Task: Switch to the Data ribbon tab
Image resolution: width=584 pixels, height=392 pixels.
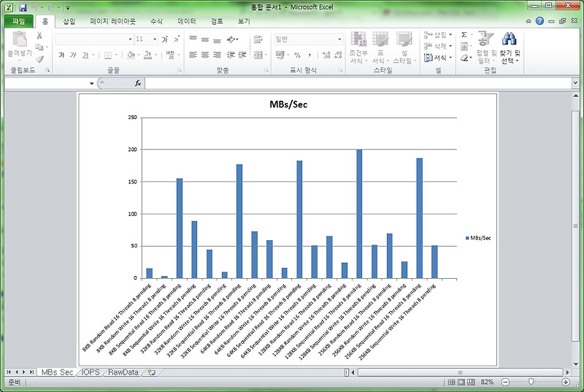Action: pos(187,21)
